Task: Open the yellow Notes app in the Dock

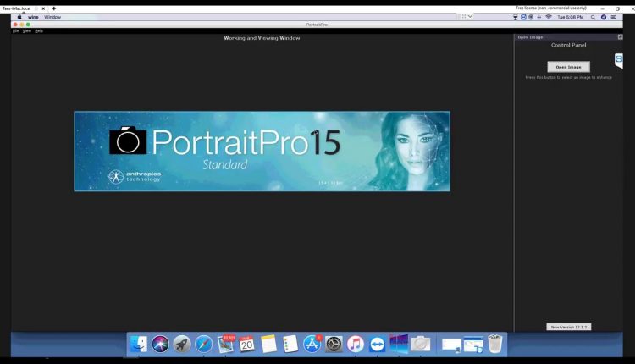Action: [268, 345]
